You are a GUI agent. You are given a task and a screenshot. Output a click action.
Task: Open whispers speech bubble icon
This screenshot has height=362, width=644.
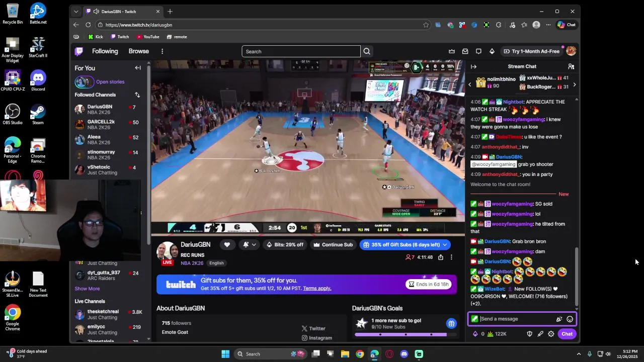click(478, 51)
